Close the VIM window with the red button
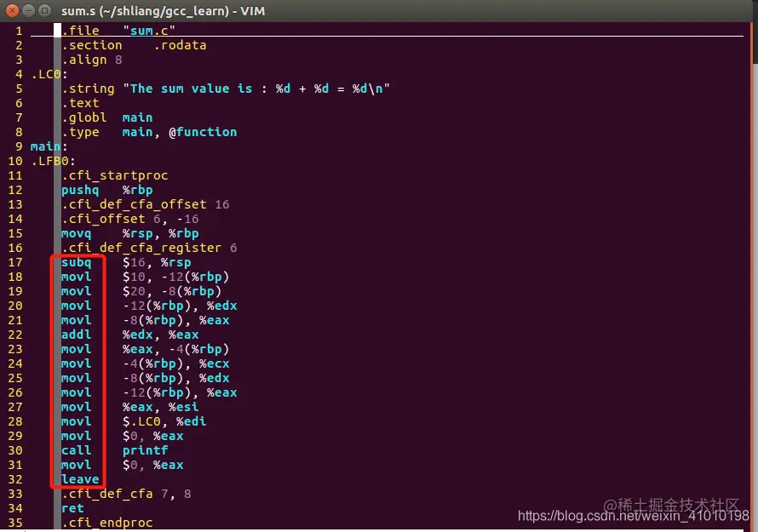The width and height of the screenshot is (758, 532). click(13, 10)
